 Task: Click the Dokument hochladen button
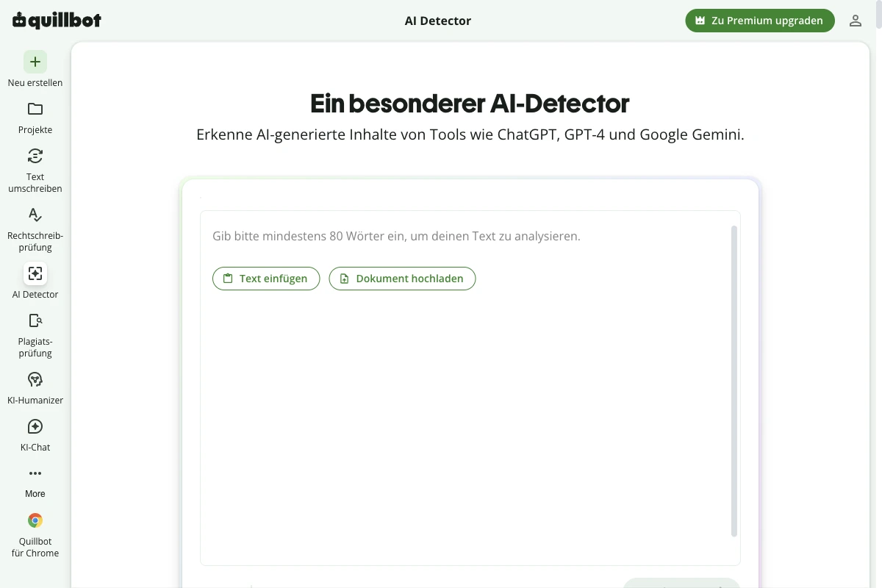pyautogui.click(x=402, y=279)
